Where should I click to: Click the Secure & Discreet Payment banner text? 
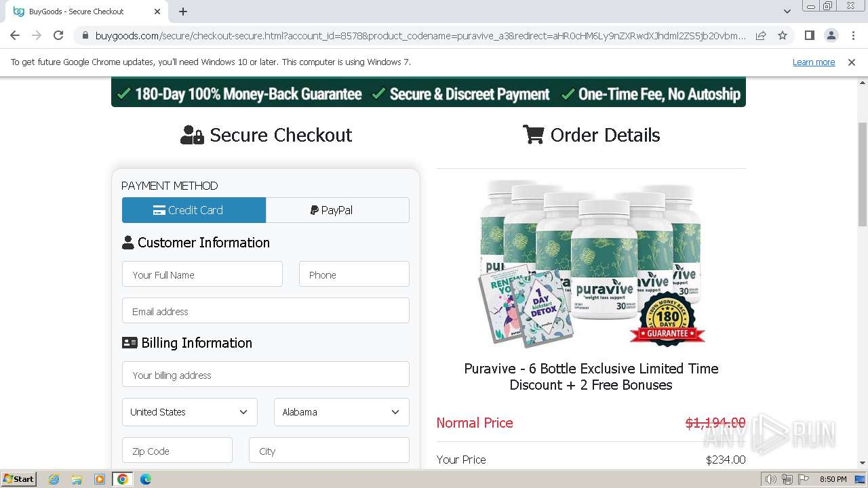pos(469,94)
